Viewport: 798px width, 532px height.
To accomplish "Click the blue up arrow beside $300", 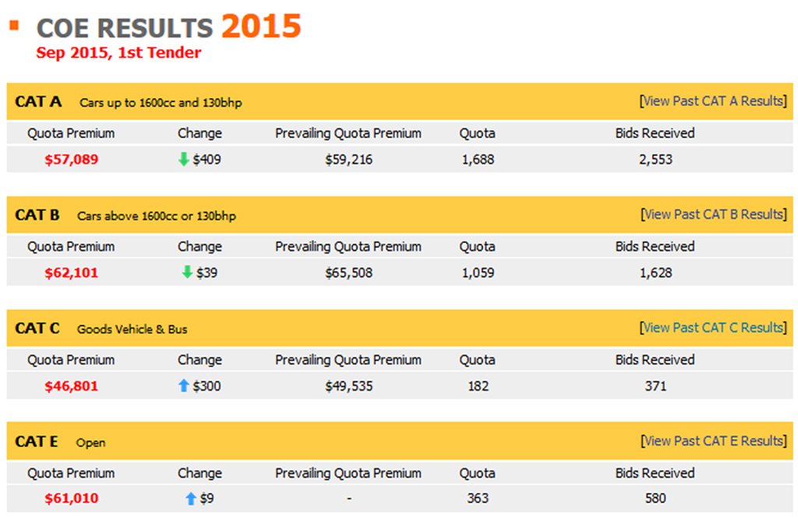I will [184, 386].
